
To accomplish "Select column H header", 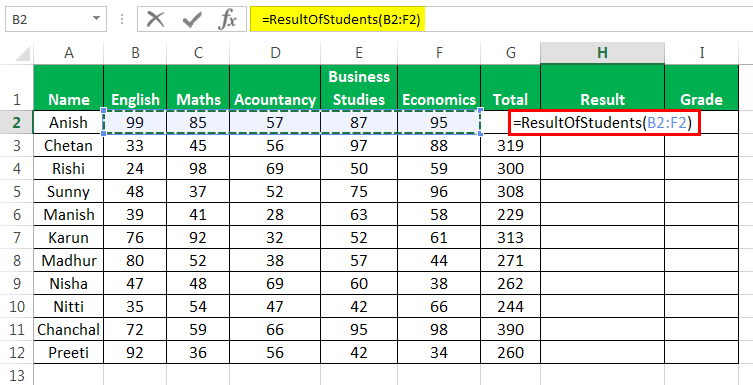I will [x=602, y=53].
